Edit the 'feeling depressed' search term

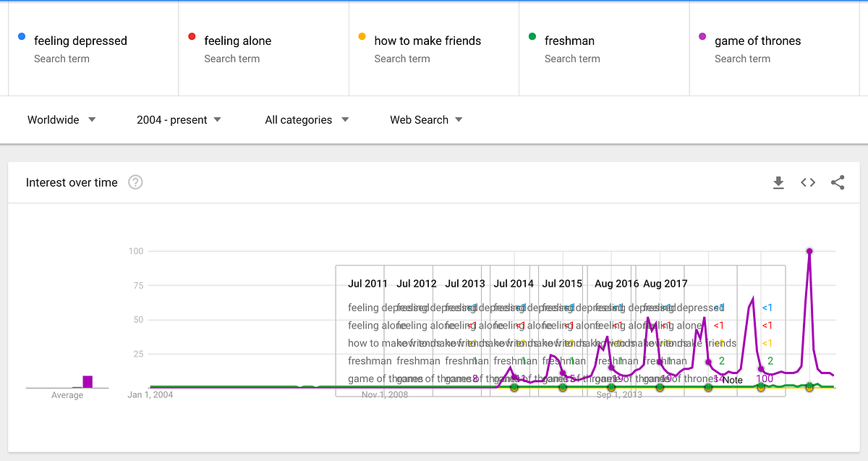80,41
